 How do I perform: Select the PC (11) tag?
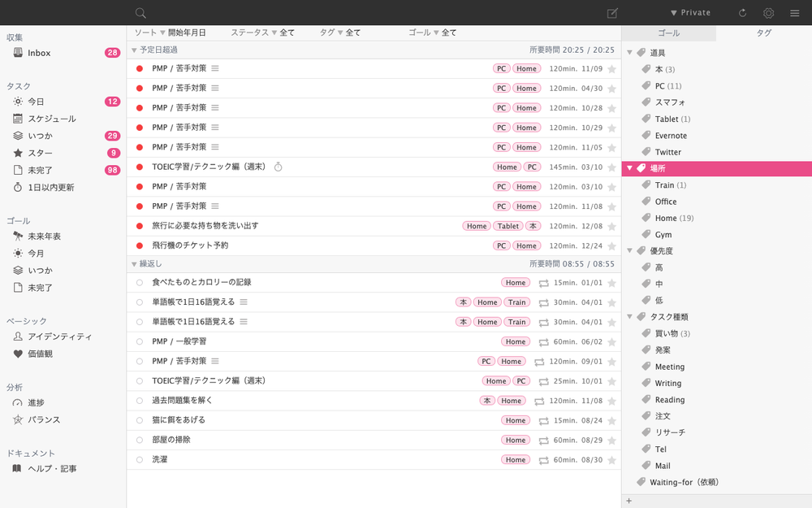pos(668,86)
